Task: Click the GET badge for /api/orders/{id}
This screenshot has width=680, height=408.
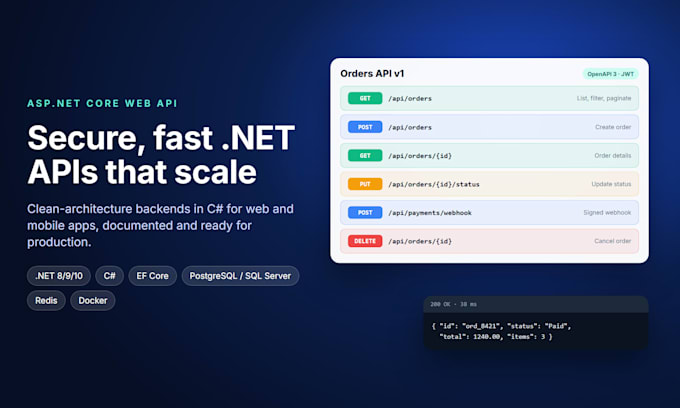Action: (x=365, y=156)
